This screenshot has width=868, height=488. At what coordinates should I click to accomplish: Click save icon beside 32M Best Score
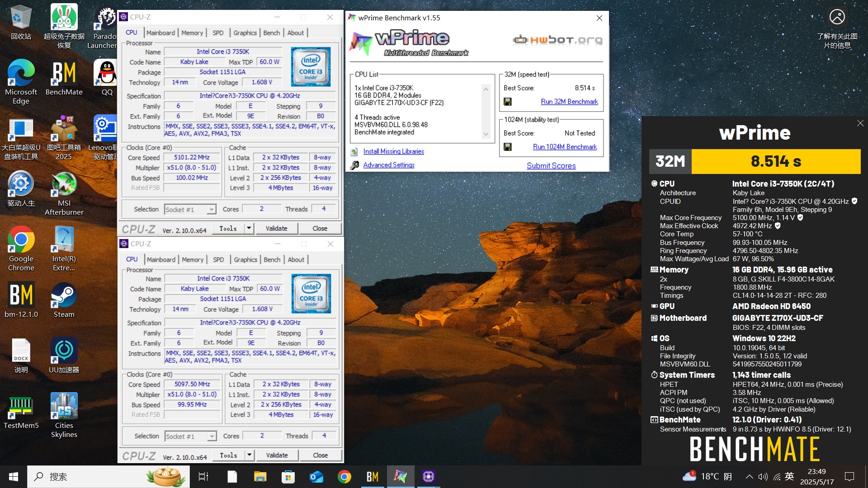[508, 102]
